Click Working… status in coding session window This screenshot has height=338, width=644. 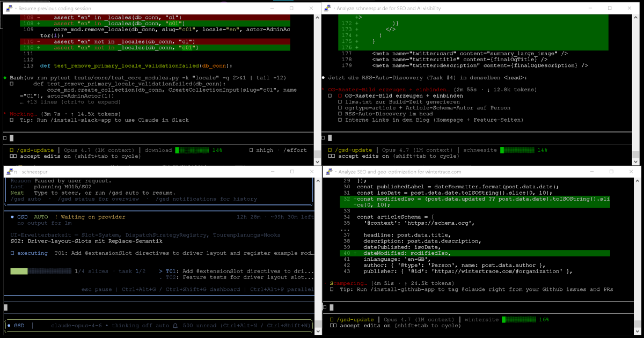point(23,114)
